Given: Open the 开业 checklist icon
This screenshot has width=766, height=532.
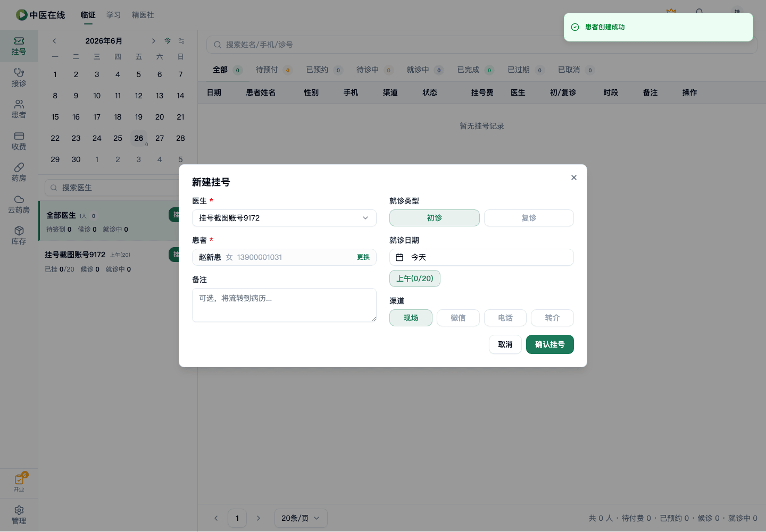Looking at the screenshot, I should [19, 483].
